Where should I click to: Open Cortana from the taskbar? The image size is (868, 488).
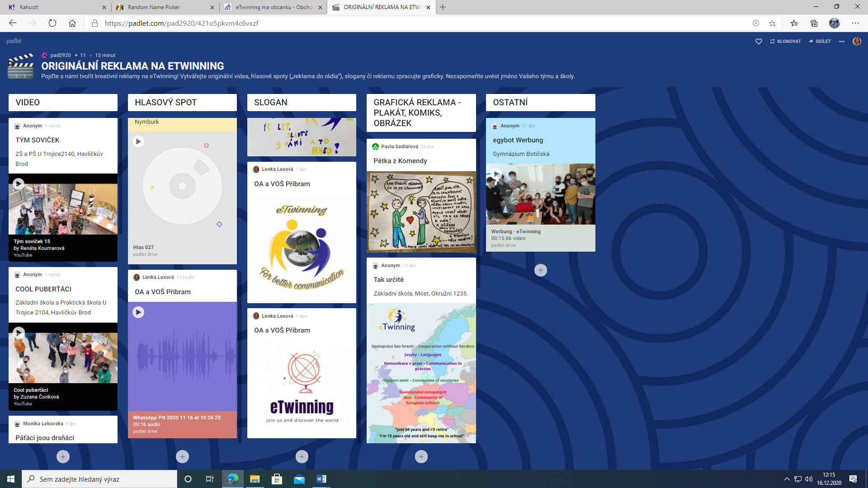188,479
